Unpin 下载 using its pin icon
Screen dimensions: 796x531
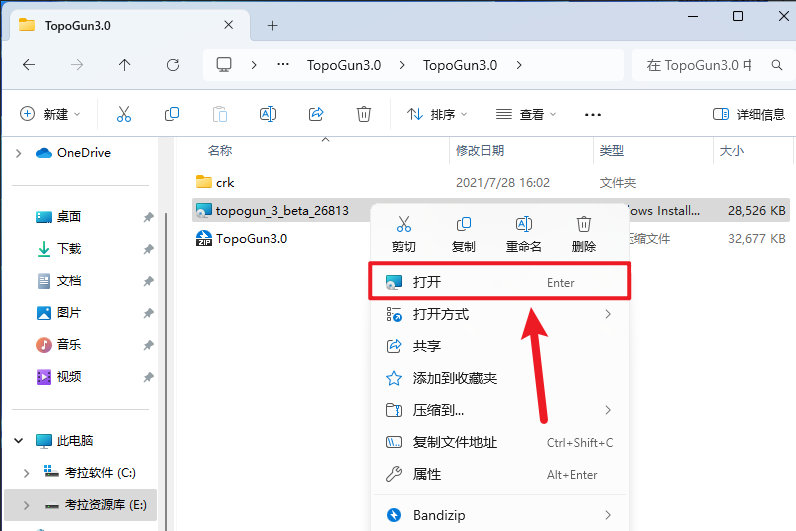148,249
